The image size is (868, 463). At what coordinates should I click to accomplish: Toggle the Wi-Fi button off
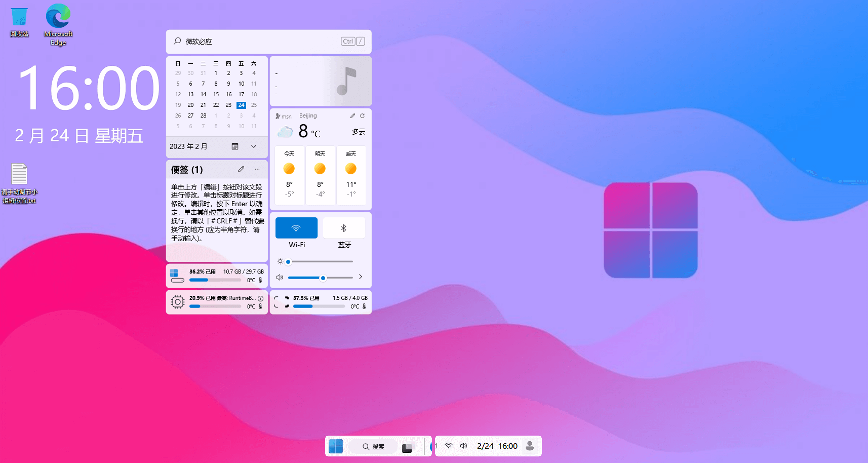click(x=296, y=228)
